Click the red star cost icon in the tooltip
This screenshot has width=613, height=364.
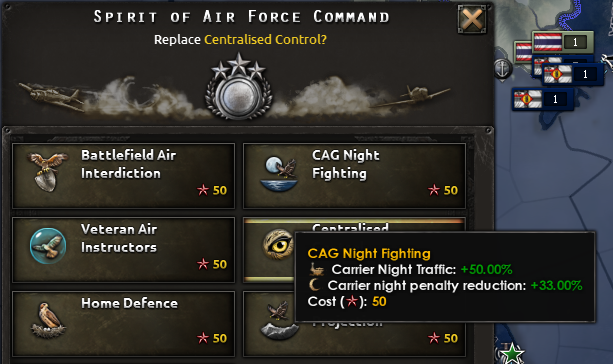352,301
